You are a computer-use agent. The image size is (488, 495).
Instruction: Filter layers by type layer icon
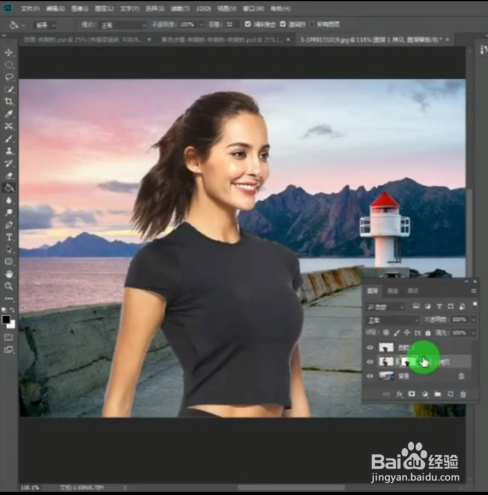tap(439, 306)
